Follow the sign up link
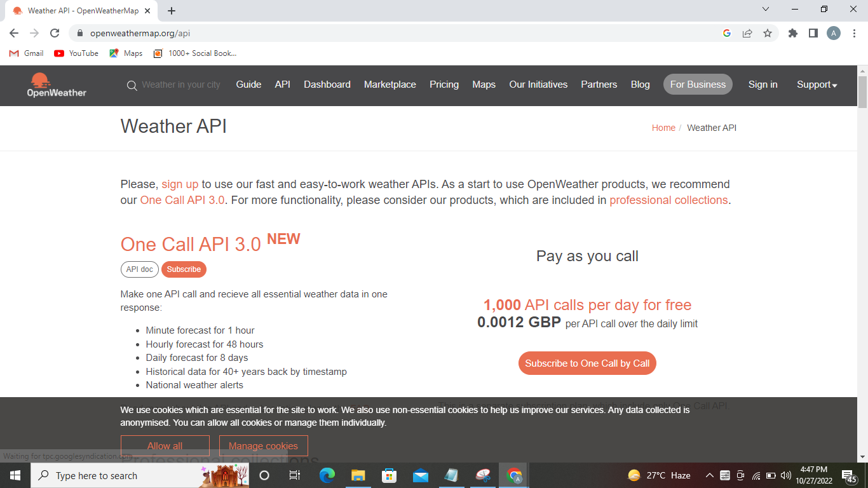 (180, 184)
